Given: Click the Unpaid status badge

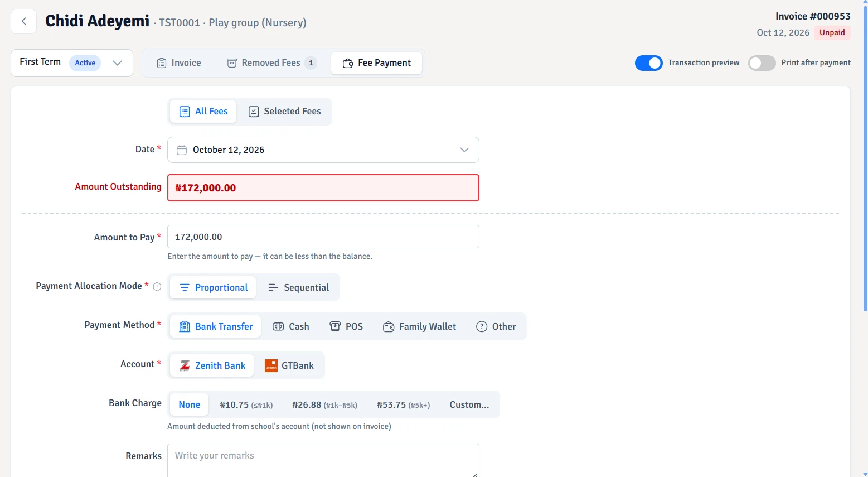Looking at the screenshot, I should coord(832,33).
